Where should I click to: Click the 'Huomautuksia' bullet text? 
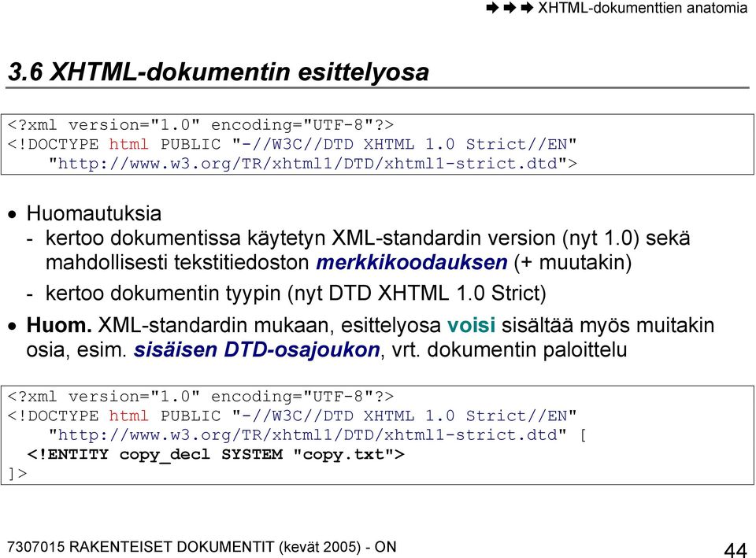pos(94,213)
